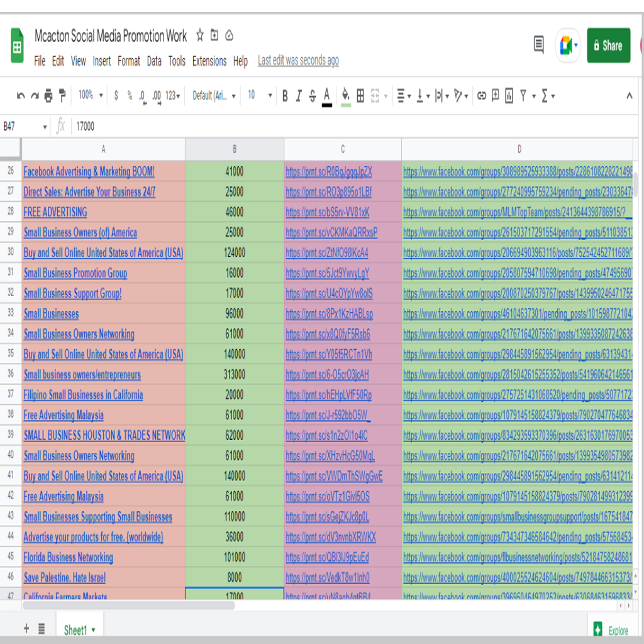The width and height of the screenshot is (644, 644).
Task: Insert a comment
Action: pos(496,96)
